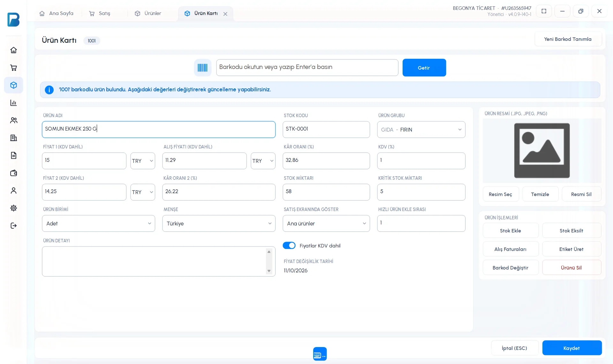Click the Kaydet button

(x=572, y=348)
